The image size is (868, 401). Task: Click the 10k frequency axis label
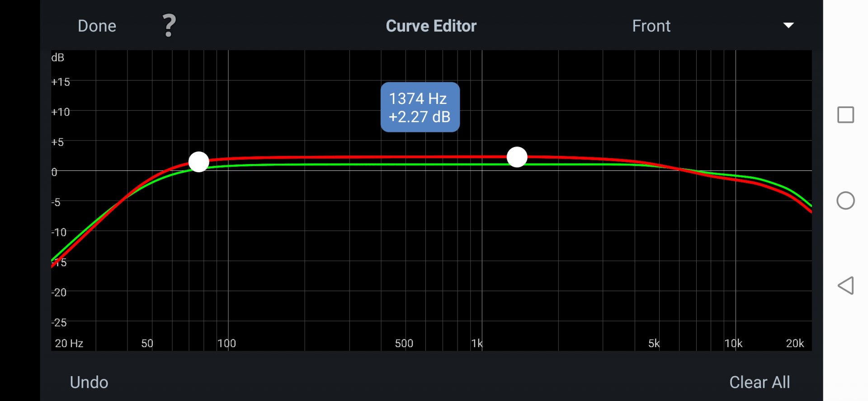click(733, 343)
